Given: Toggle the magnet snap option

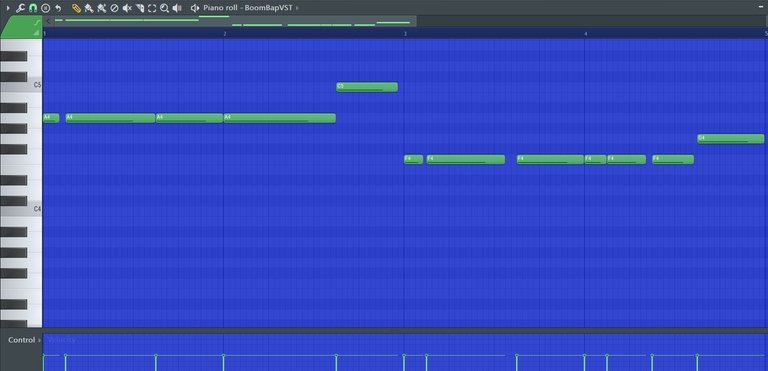Looking at the screenshot, I should coord(33,8).
